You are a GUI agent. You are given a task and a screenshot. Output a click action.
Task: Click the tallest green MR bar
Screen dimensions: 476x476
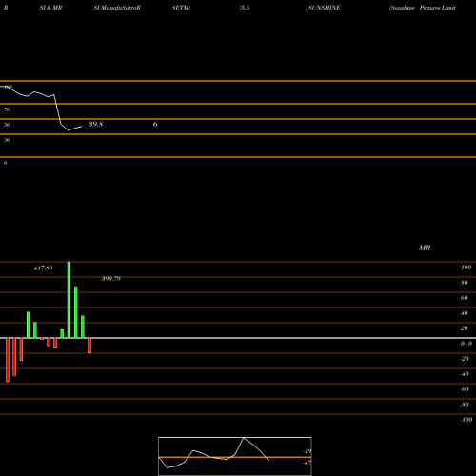pyautogui.click(x=69, y=300)
